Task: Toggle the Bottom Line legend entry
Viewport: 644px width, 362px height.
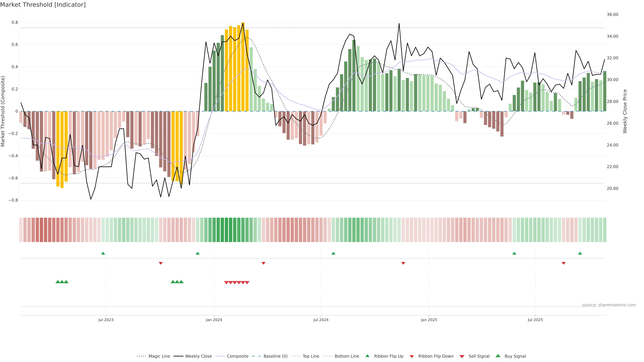Action: coord(346,356)
